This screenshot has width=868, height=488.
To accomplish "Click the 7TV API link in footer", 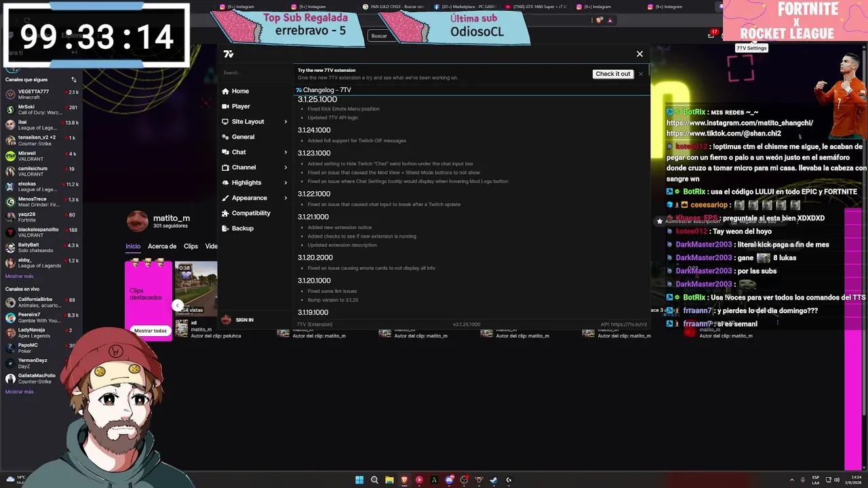I will point(624,325).
